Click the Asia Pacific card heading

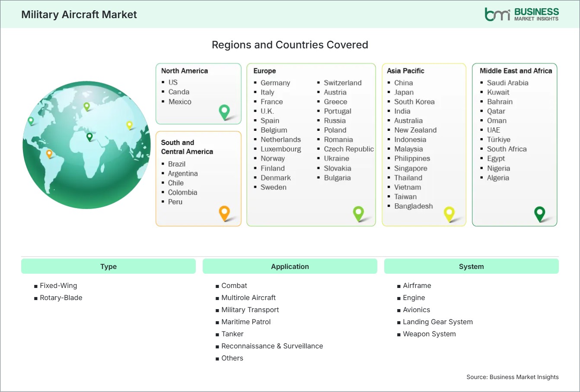point(405,71)
